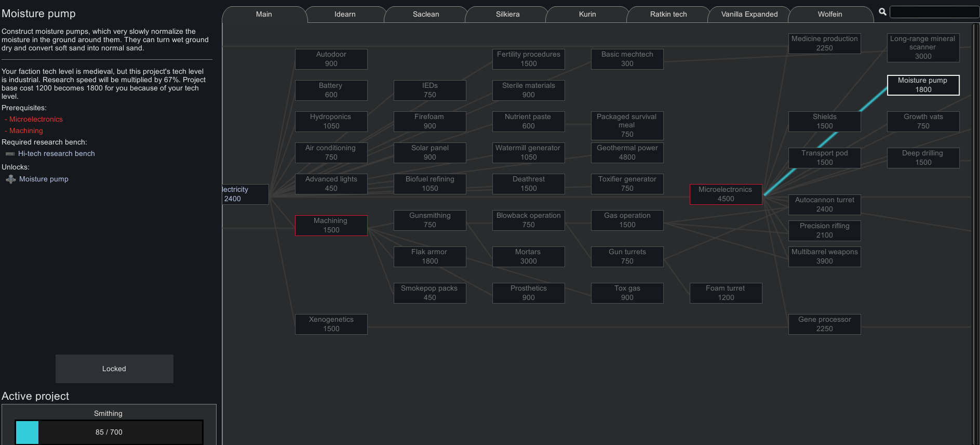Choose the Gene processor project
Image resolution: width=980 pixels, height=445 pixels.
[x=825, y=324]
